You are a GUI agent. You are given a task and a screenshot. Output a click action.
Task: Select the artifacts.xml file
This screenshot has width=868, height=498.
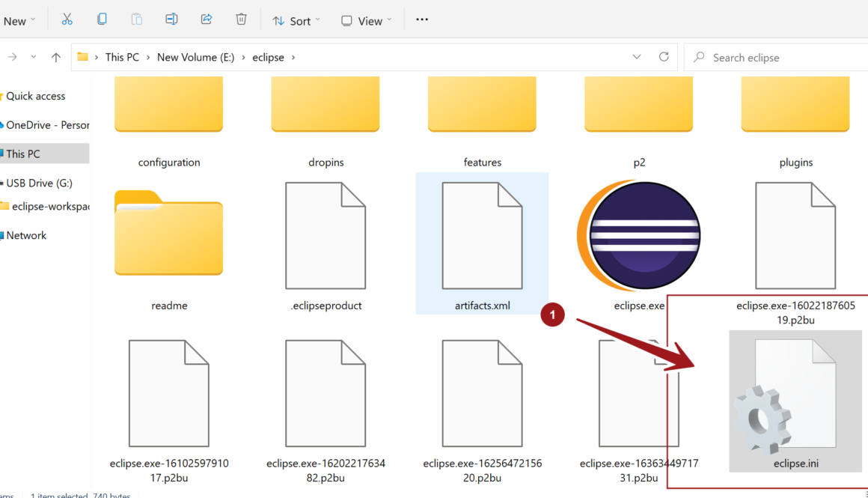pyautogui.click(x=482, y=243)
